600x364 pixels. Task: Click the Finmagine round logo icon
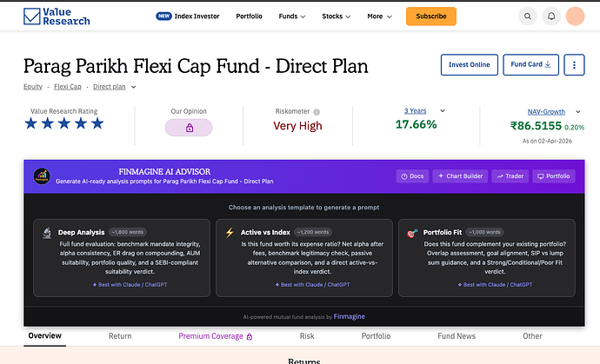[x=42, y=176]
